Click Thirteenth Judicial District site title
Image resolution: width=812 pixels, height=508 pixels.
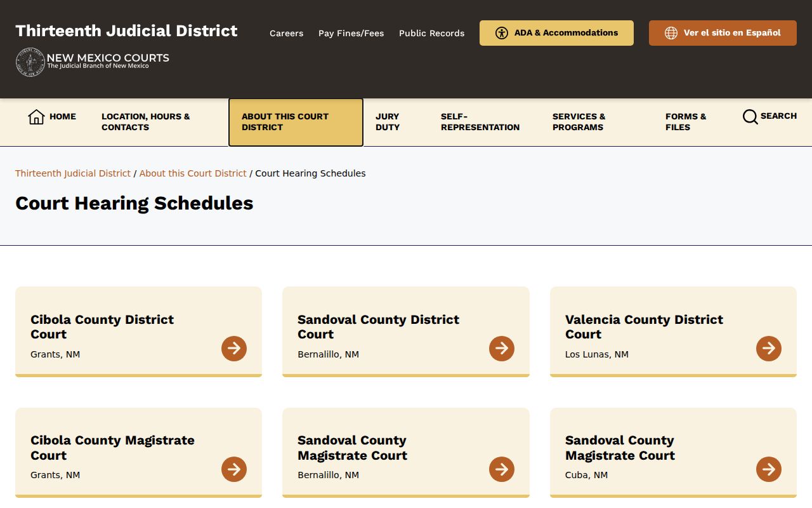coord(126,30)
